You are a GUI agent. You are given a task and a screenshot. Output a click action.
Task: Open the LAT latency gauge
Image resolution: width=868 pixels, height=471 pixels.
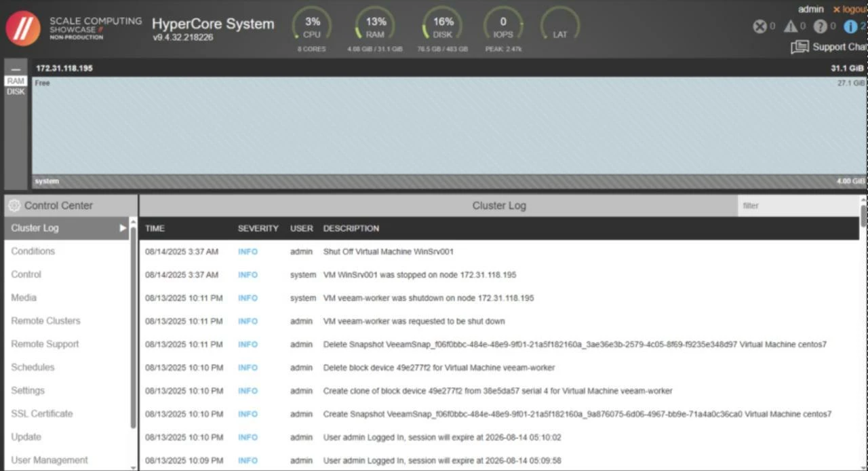(x=560, y=26)
